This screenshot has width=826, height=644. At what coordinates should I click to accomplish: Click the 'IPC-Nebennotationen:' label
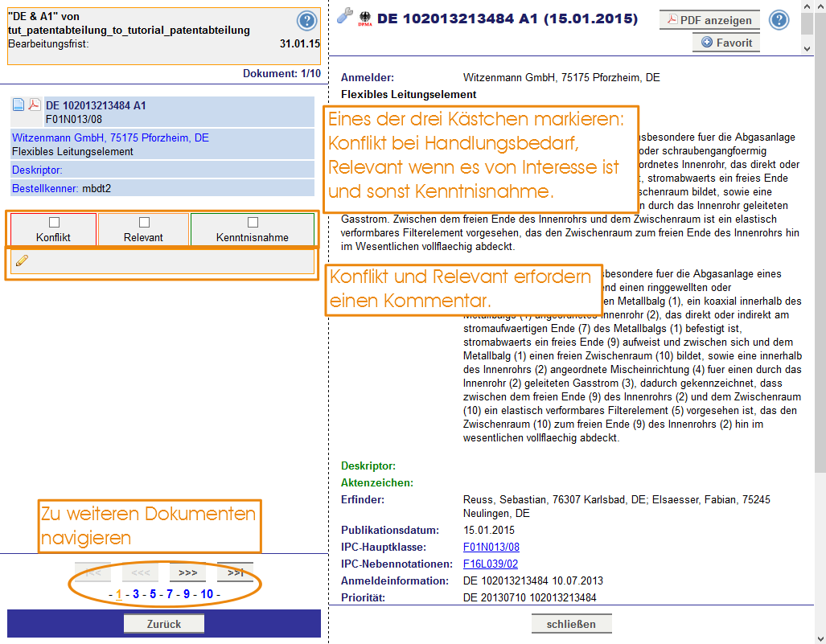point(397,564)
